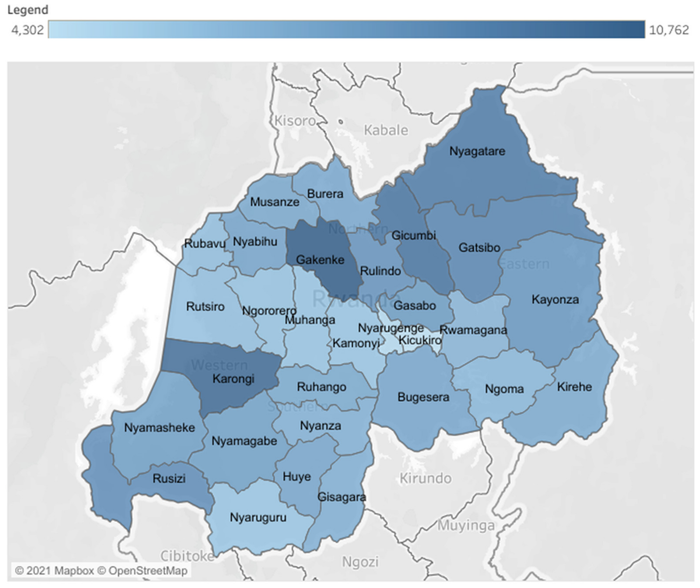Select the Nyaruguru district on the map
The image size is (700, 588).
click(258, 518)
